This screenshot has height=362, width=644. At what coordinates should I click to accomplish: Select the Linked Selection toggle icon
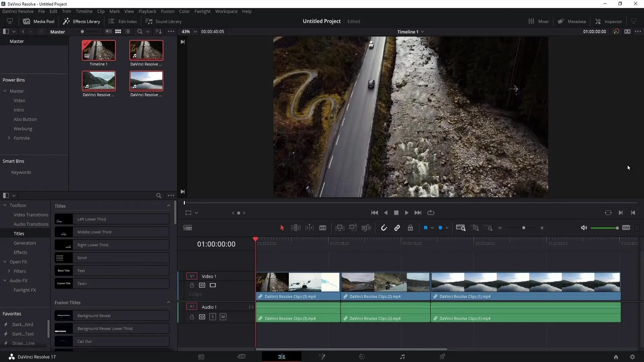click(x=397, y=228)
